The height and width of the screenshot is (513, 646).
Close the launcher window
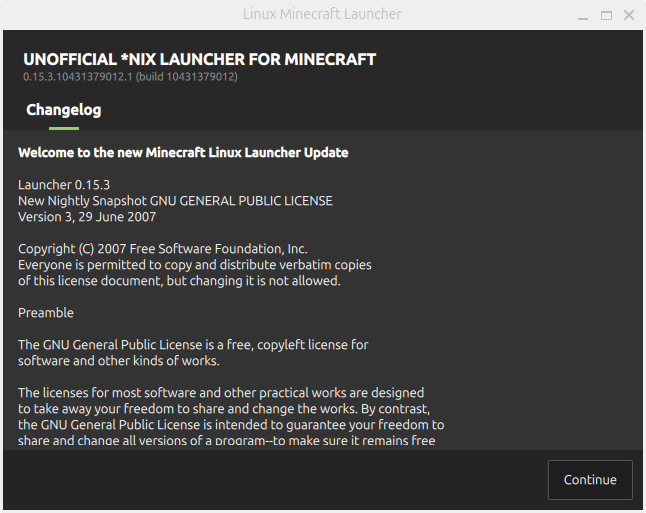pos(629,16)
